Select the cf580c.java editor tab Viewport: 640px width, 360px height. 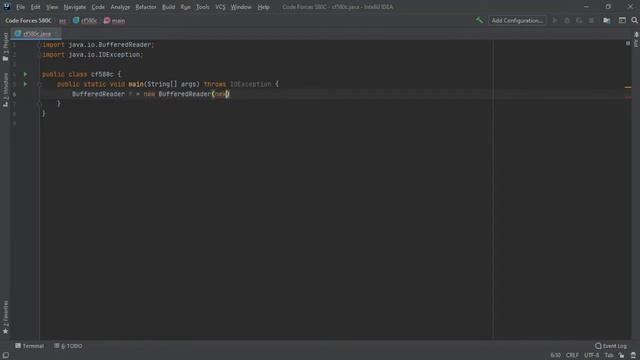pyautogui.click(x=36, y=34)
